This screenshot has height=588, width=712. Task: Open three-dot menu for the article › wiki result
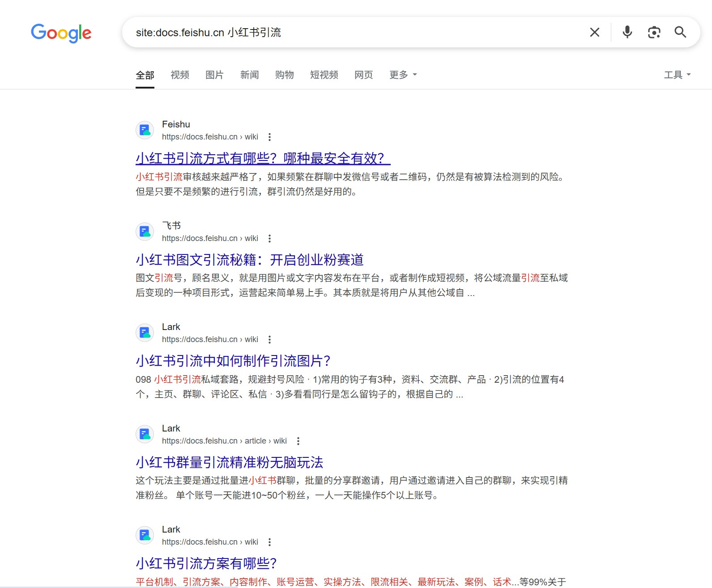(298, 441)
